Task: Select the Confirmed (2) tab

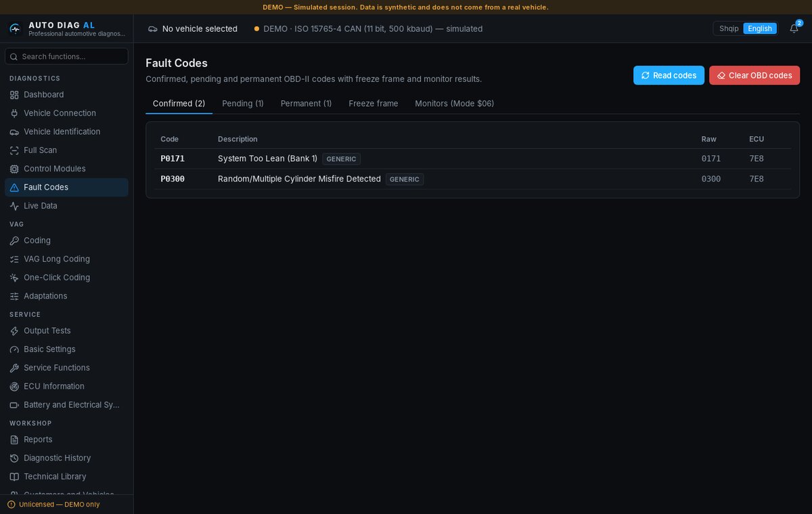Action: pos(179,104)
